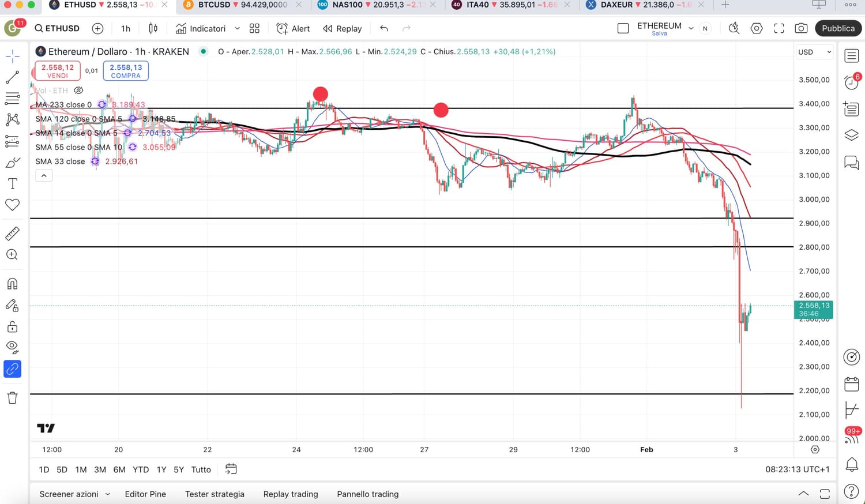This screenshot has height=504, width=865.
Task: Expand the Screener azioni dropdown arrow
Action: 108,494
